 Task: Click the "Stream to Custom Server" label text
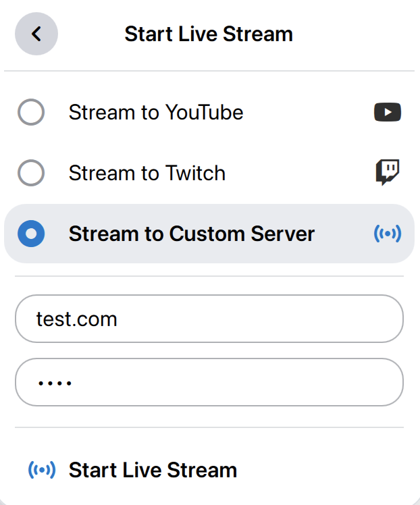pos(192,234)
